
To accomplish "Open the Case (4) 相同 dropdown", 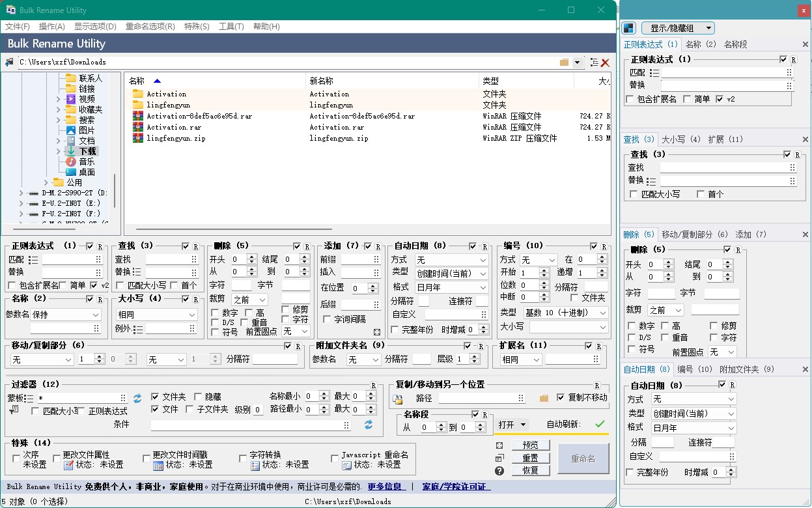I will click(156, 315).
